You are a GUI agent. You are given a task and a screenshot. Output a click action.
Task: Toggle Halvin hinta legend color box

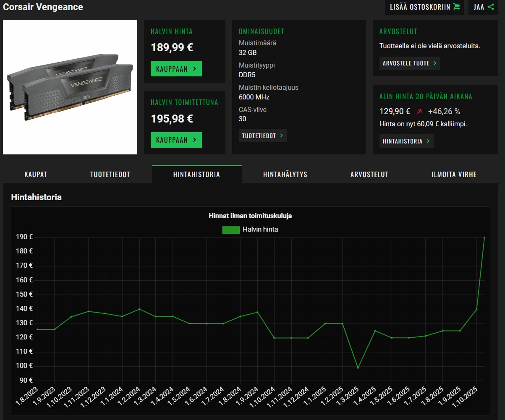point(231,230)
